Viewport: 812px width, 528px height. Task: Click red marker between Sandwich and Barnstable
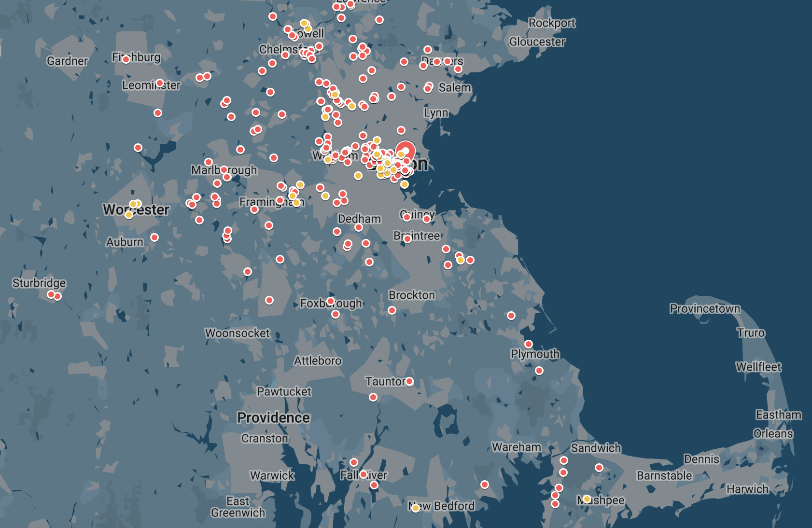pos(599,468)
